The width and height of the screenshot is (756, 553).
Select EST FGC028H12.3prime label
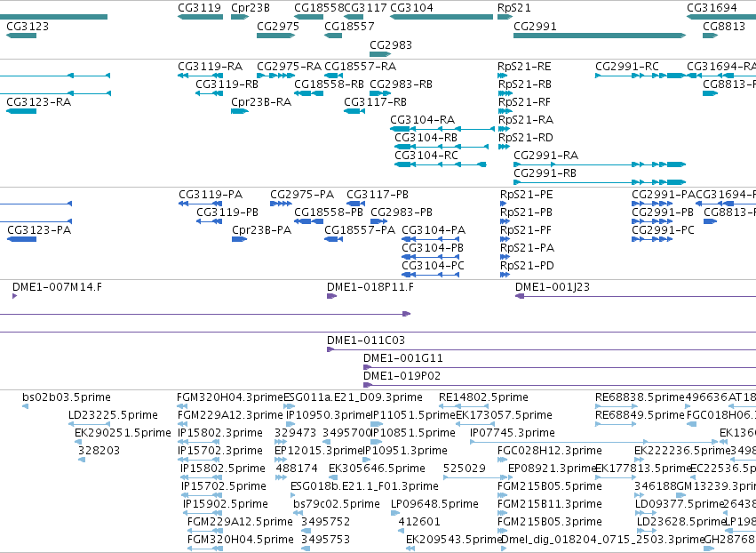coord(550,451)
